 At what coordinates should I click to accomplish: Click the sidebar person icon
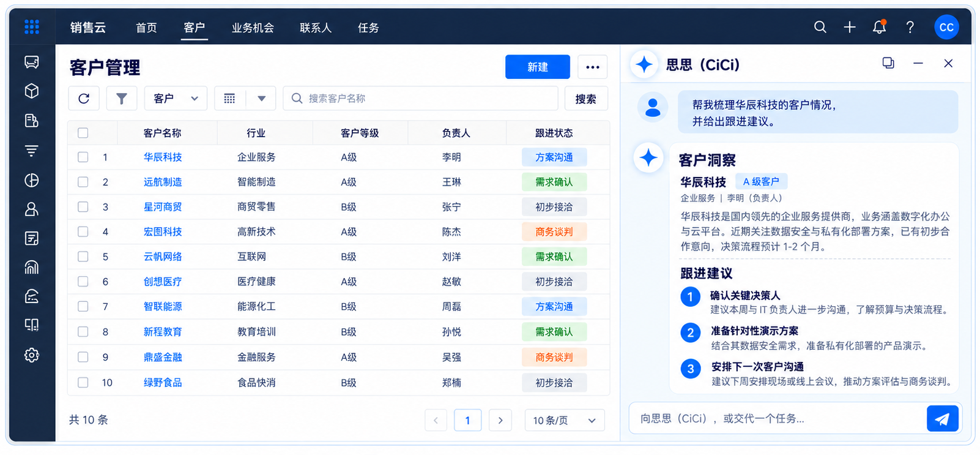(32, 209)
